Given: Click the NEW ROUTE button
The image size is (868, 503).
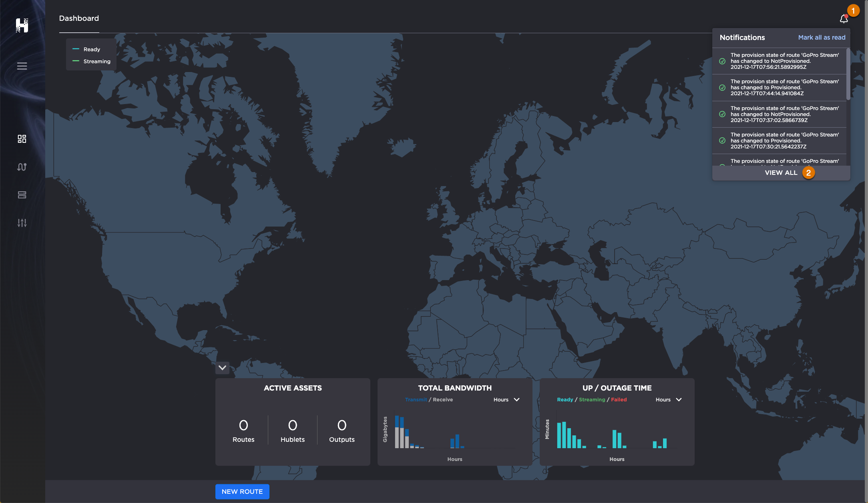Looking at the screenshot, I should click(242, 491).
